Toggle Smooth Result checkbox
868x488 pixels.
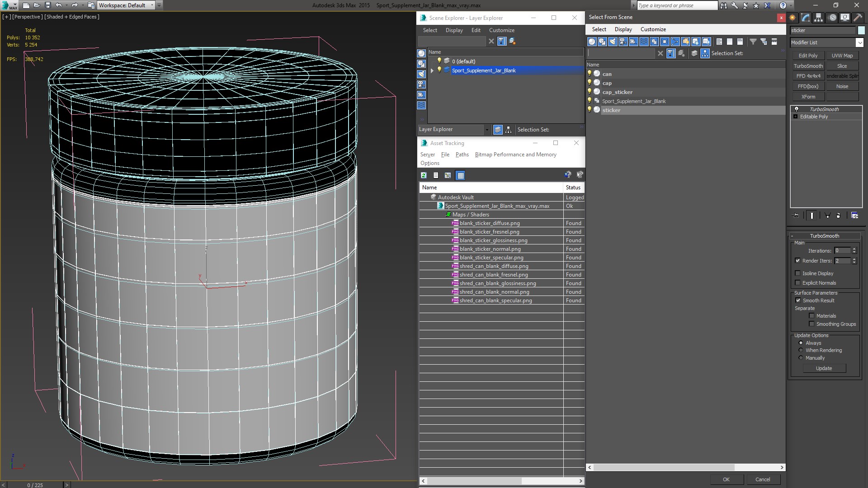pos(798,300)
